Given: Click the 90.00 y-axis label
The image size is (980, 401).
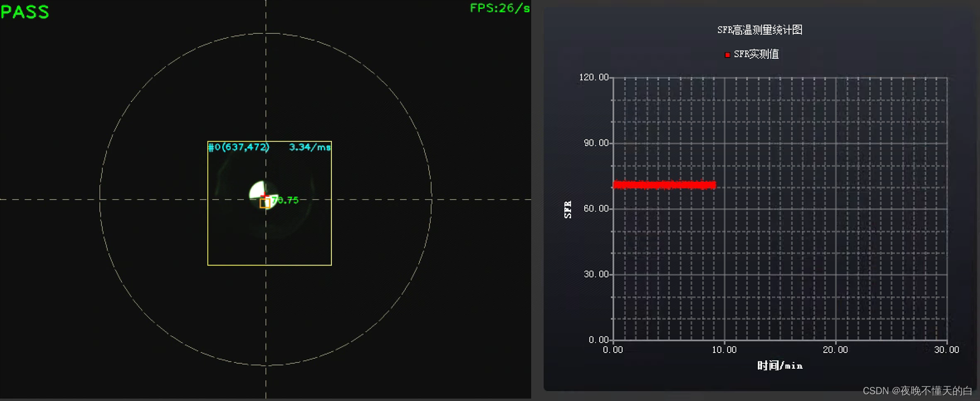Looking at the screenshot, I should coord(596,143).
